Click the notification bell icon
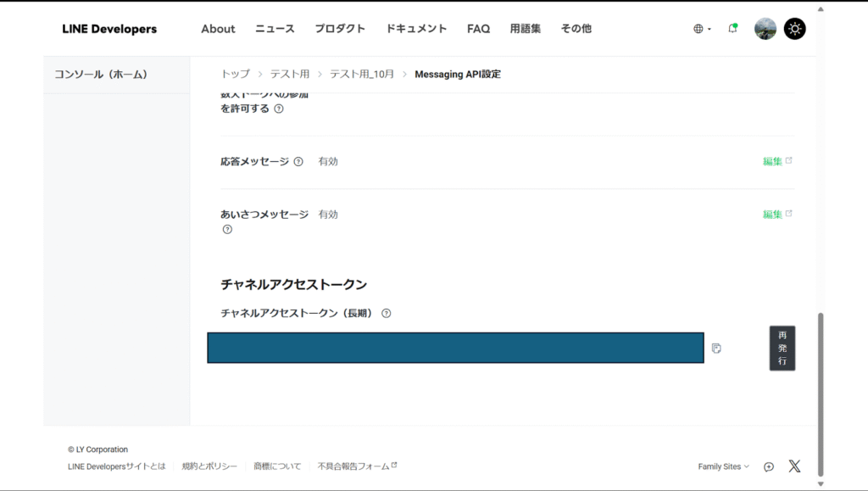 click(732, 29)
